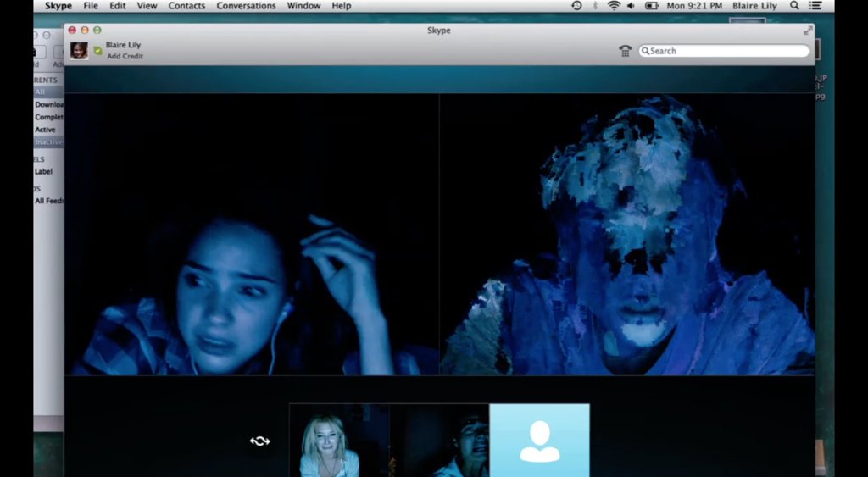Select the glitched video feed on the right
This screenshot has width=868, height=477.
coord(627,235)
